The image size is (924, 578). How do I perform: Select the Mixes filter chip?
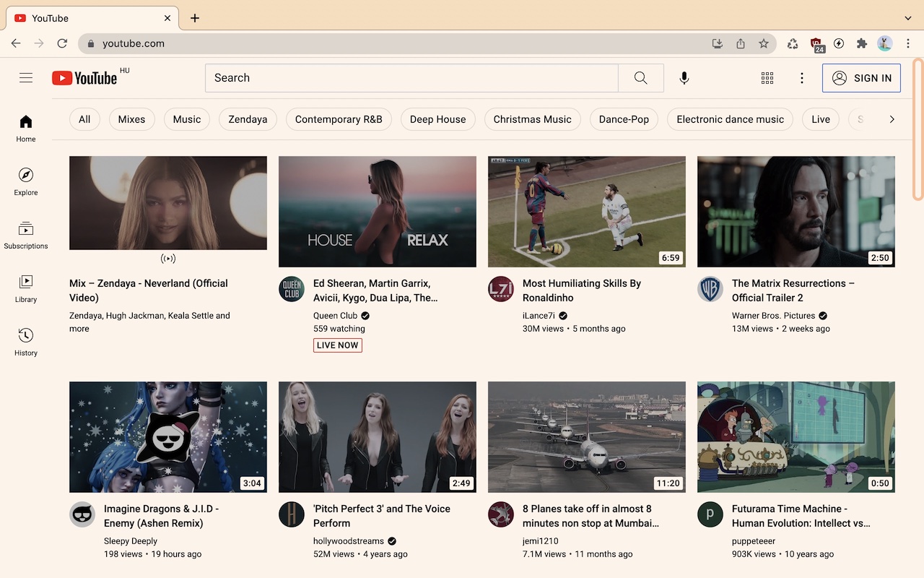131,119
